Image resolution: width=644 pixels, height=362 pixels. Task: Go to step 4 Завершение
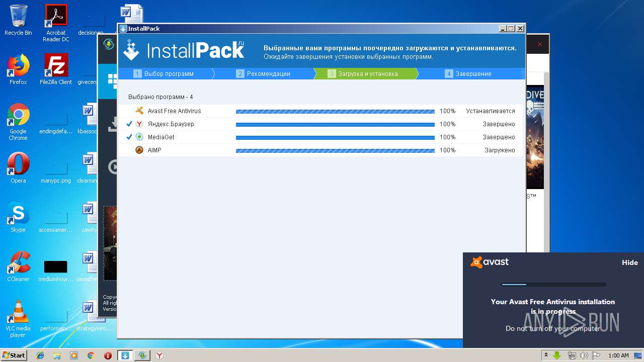click(x=468, y=74)
